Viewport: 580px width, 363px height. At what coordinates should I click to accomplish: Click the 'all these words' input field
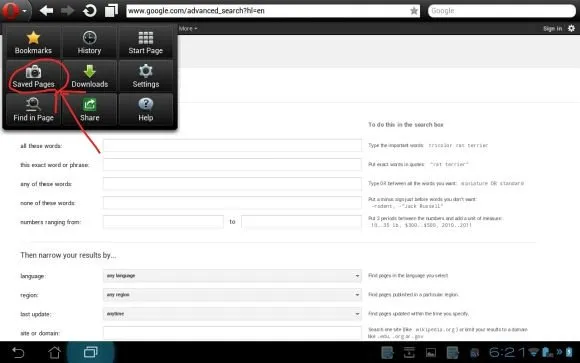click(x=232, y=145)
